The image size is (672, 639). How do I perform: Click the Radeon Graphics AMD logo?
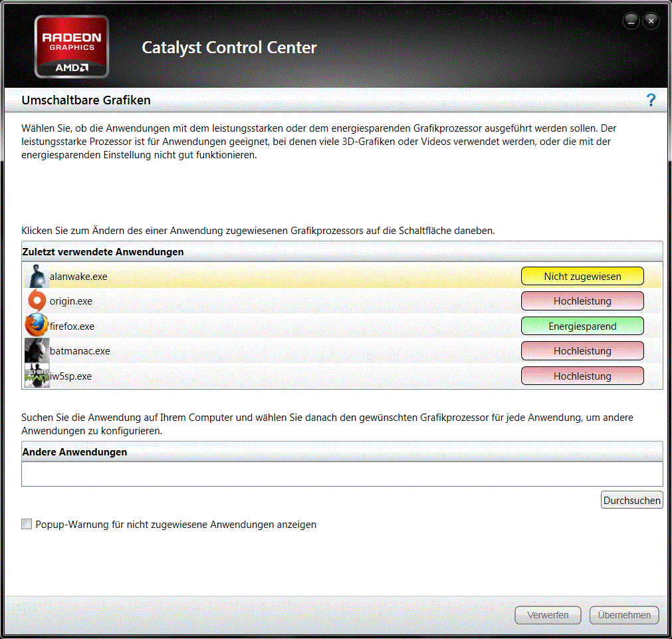(72, 47)
